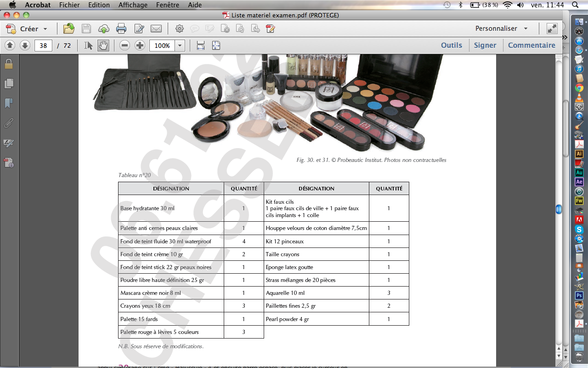Click the page number input field
The height and width of the screenshot is (368, 588).
click(43, 46)
